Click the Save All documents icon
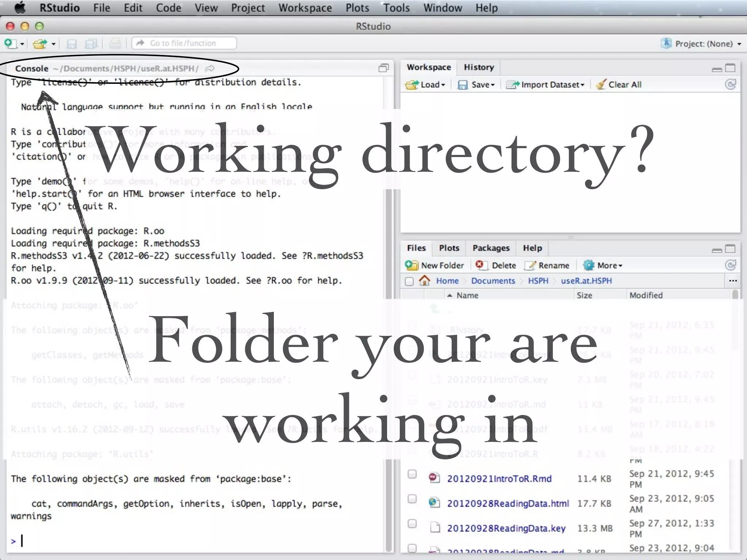The width and height of the screenshot is (747, 560). [x=91, y=44]
